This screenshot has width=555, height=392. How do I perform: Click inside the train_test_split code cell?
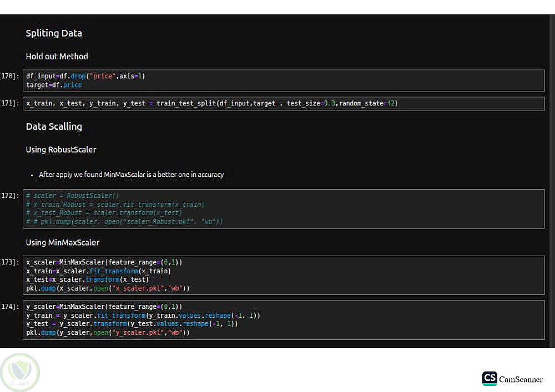283,104
